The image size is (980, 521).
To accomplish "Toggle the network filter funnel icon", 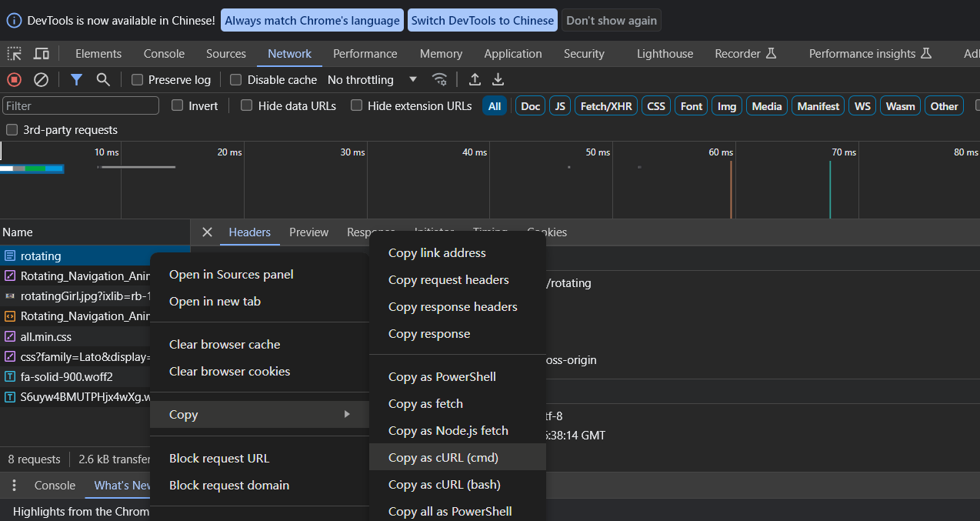I will (76, 79).
